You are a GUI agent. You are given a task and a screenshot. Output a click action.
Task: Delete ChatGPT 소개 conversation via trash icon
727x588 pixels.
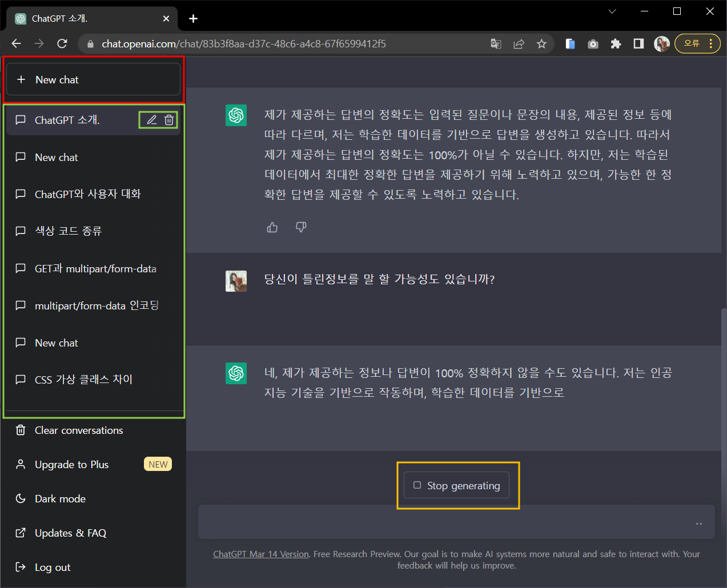coord(169,120)
